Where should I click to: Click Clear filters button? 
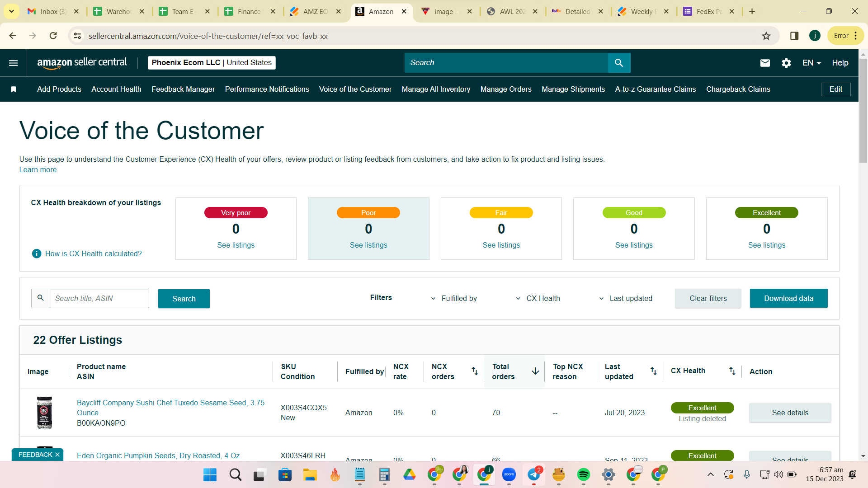click(708, 298)
